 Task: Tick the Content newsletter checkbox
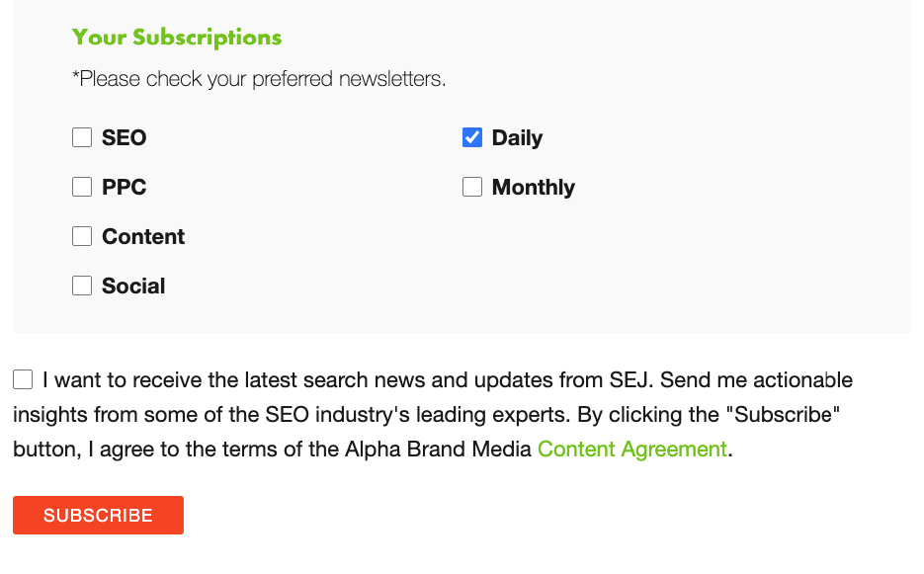tap(82, 236)
